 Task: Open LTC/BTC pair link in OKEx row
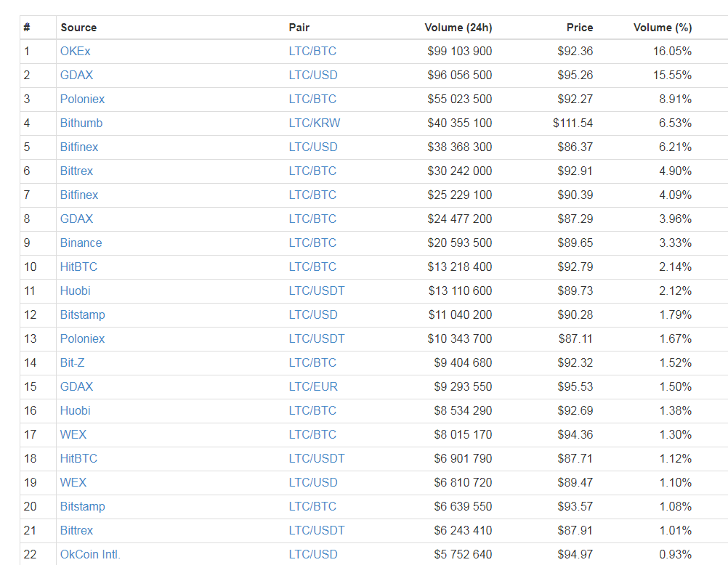312,51
